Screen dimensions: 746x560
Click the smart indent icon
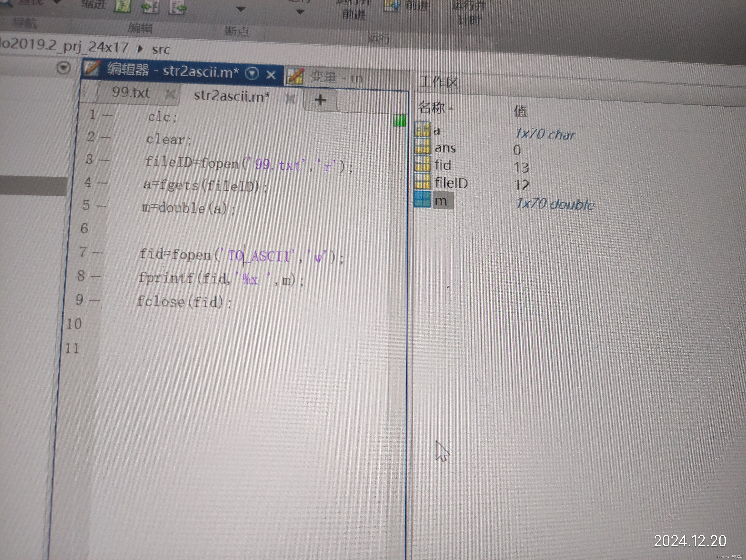[150, 7]
